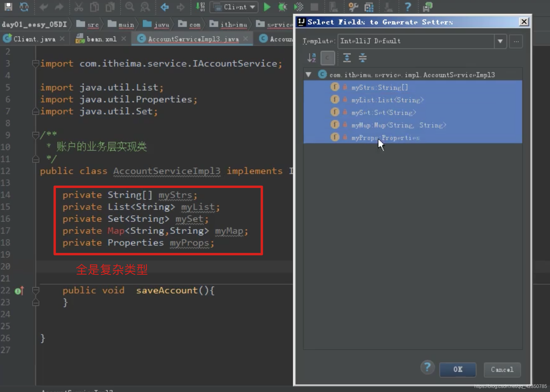Click the Stop square icon

(314, 7)
